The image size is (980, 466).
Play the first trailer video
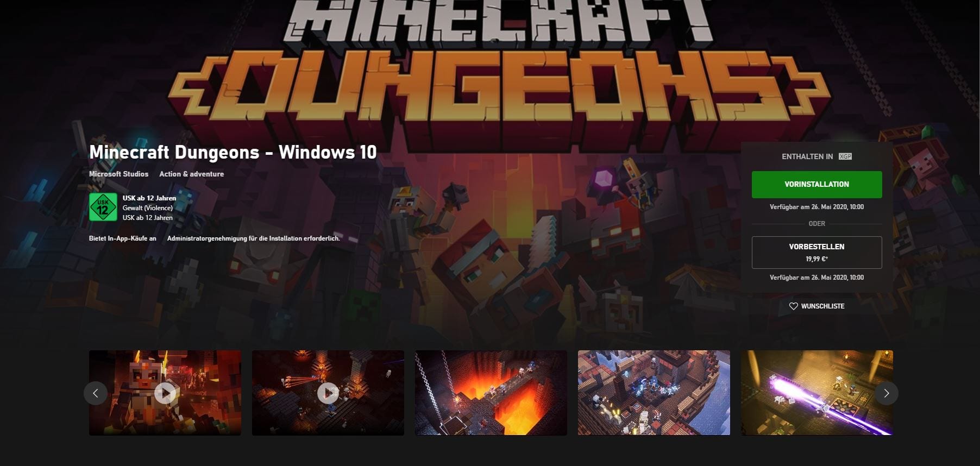pos(165,393)
